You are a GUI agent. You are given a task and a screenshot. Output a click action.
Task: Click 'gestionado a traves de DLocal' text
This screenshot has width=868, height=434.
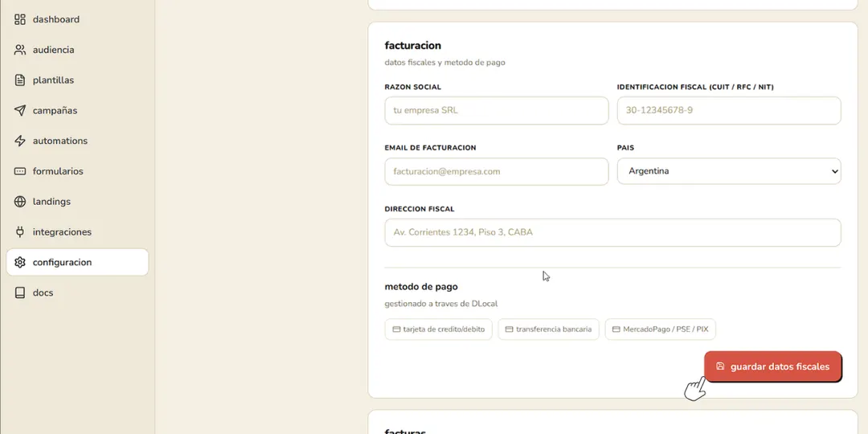tap(441, 304)
